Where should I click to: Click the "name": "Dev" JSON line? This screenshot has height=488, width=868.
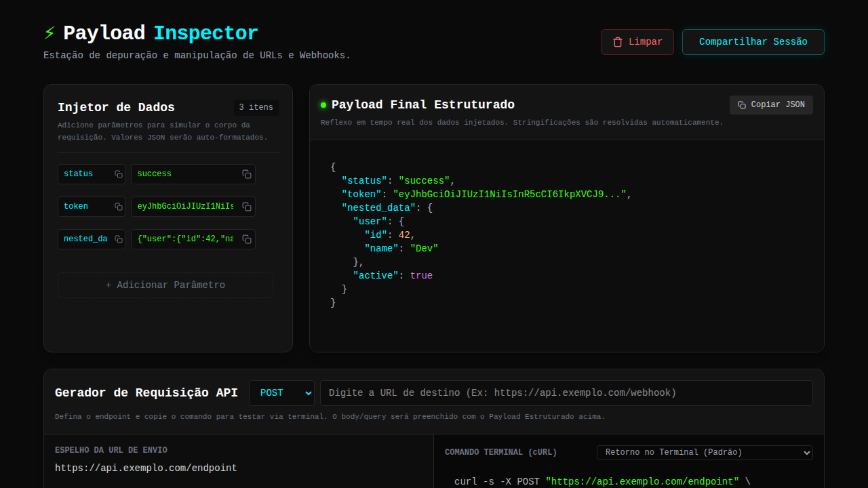[401, 249]
